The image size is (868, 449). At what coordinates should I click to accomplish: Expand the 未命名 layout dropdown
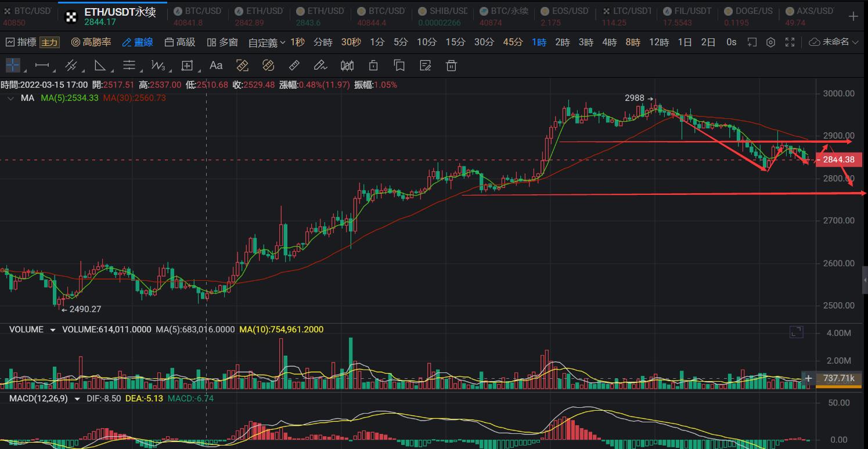(x=834, y=42)
